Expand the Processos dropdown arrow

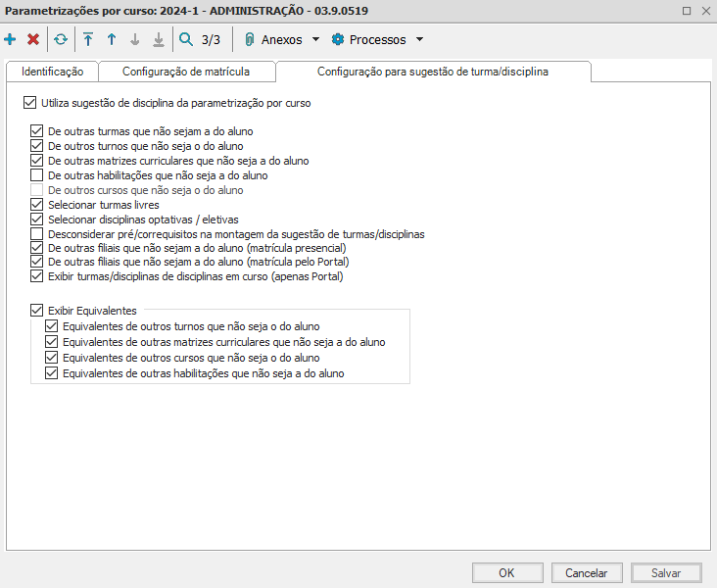(419, 40)
